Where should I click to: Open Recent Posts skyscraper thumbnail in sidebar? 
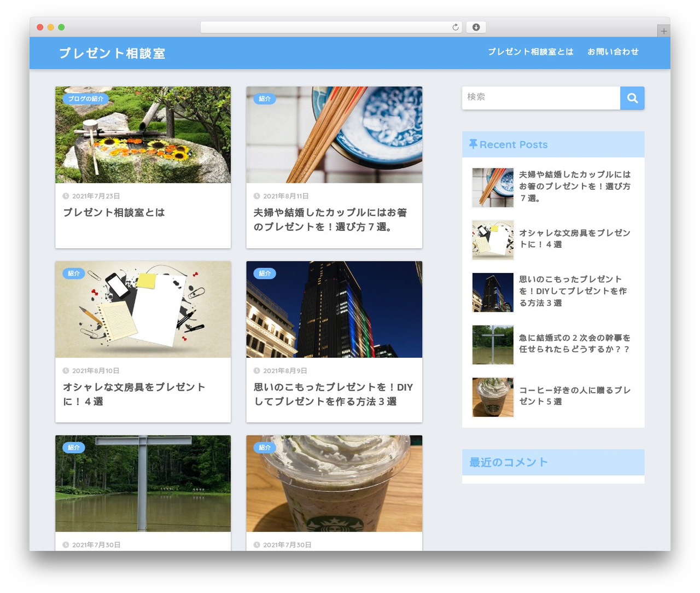[493, 293]
